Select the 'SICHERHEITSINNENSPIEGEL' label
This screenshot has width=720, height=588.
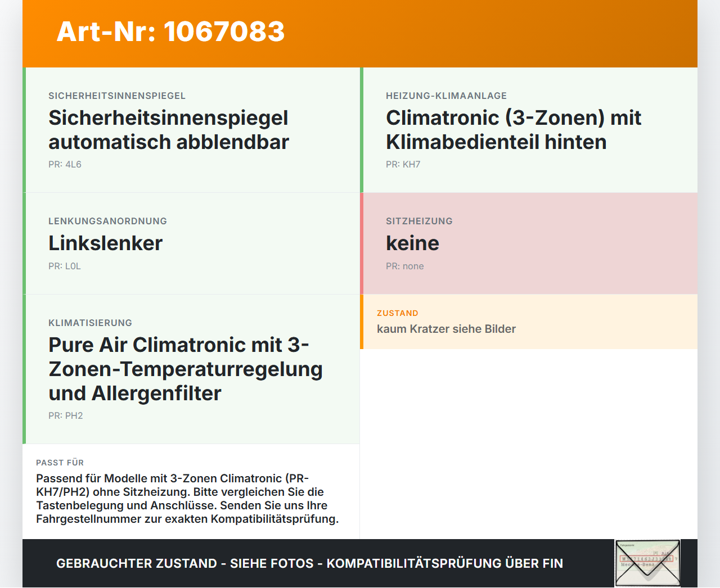pos(117,96)
